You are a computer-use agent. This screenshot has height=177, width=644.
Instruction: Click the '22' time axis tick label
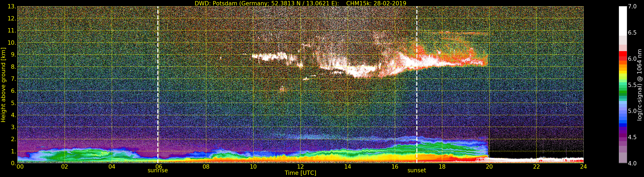[x=536, y=166]
